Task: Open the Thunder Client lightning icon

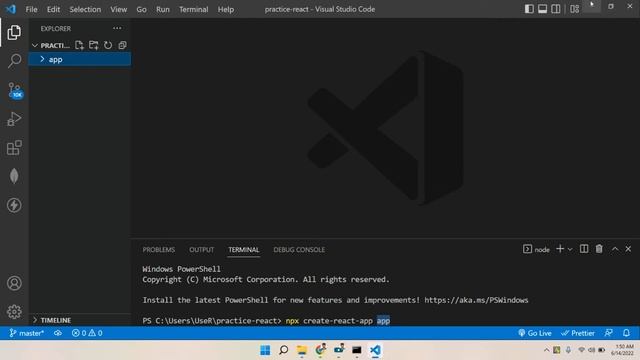Action: pos(14,205)
